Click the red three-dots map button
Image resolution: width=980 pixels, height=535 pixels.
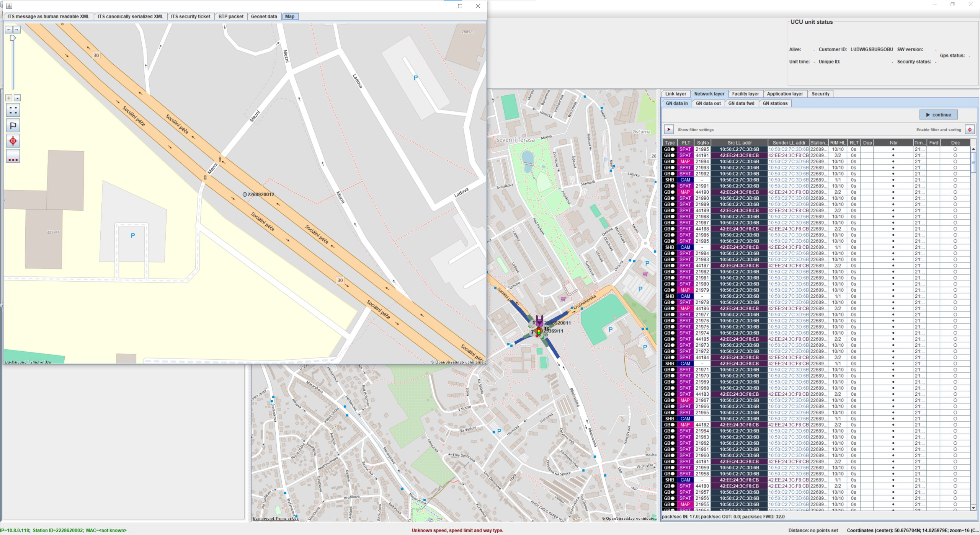[x=13, y=156]
